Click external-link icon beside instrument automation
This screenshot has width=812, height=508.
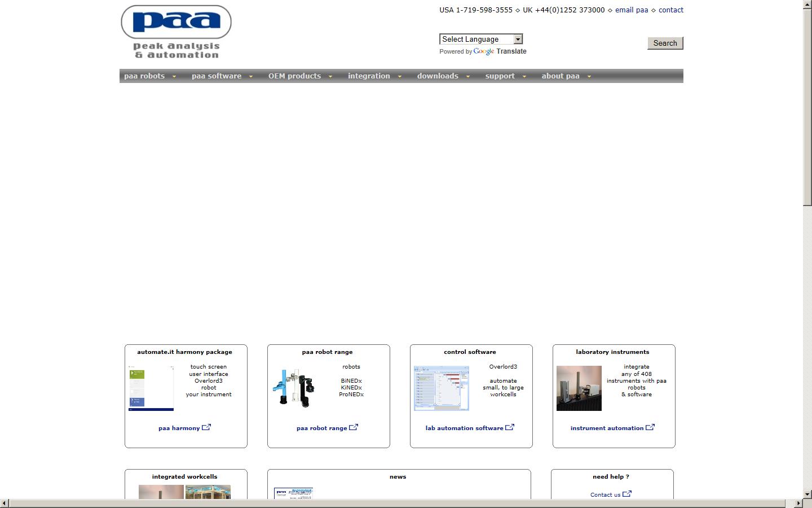650,427
